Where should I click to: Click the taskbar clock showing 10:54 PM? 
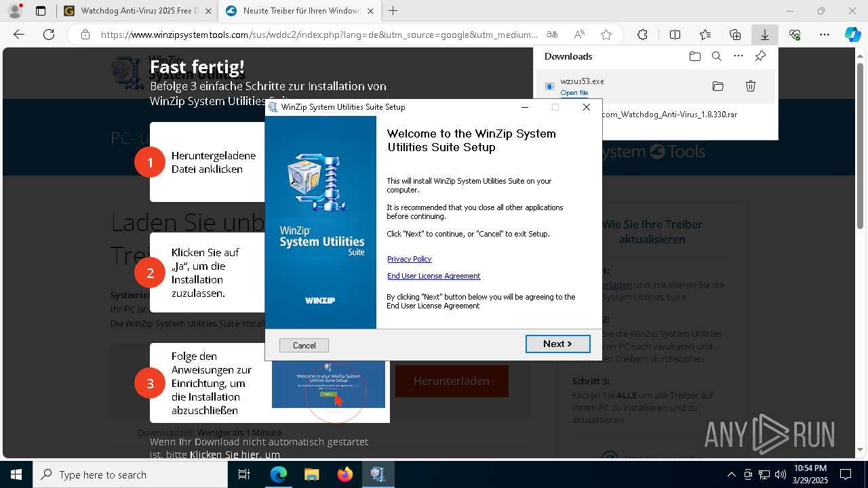[x=810, y=474]
